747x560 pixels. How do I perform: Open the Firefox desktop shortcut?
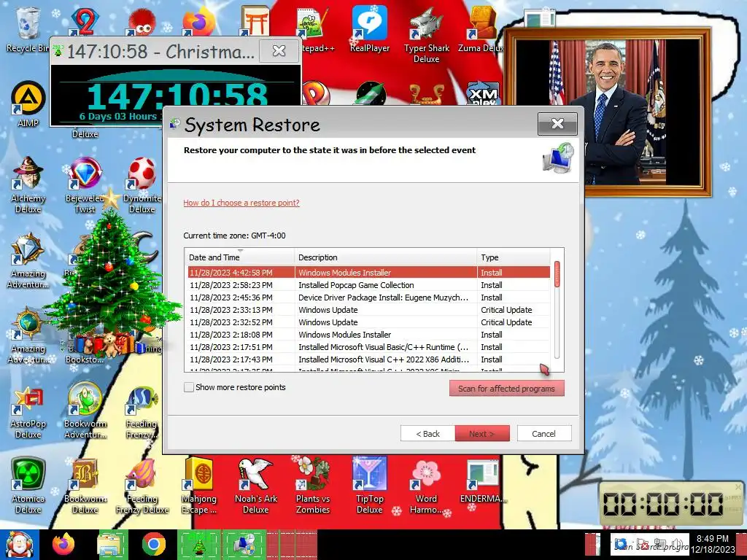[x=198, y=21]
